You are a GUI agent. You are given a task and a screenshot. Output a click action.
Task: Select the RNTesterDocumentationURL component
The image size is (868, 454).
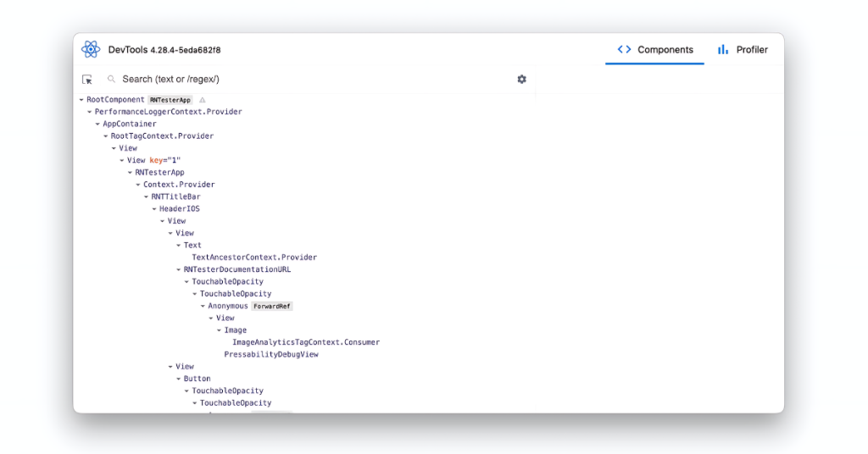(237, 269)
